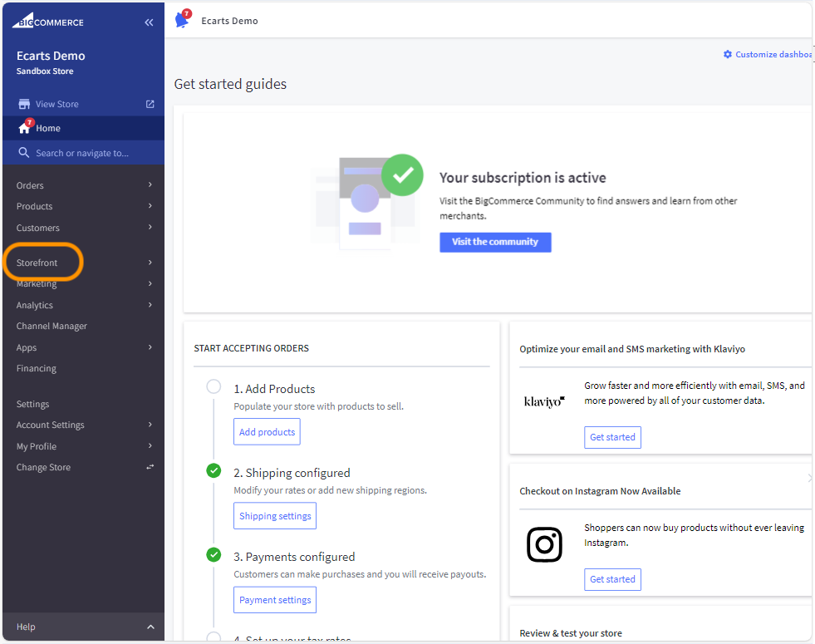Click the Instagram logo

click(544, 544)
